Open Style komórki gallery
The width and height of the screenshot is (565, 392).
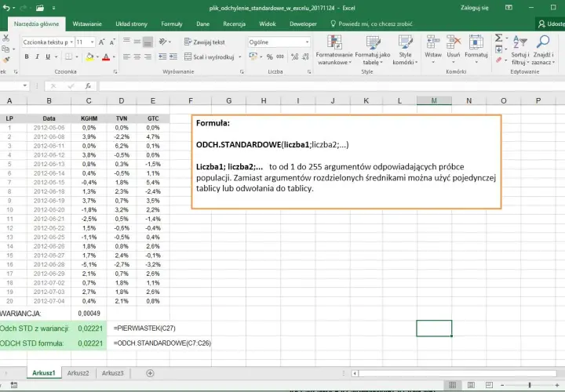click(x=405, y=50)
